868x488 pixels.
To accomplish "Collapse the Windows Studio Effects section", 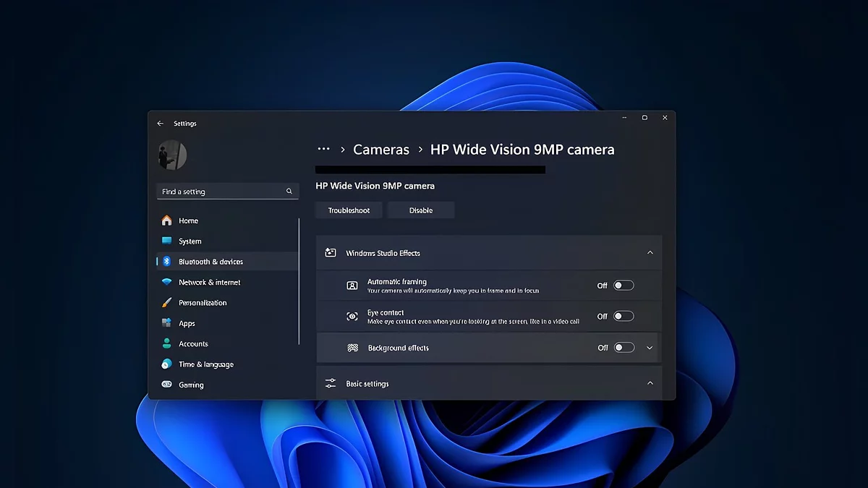I will point(650,253).
